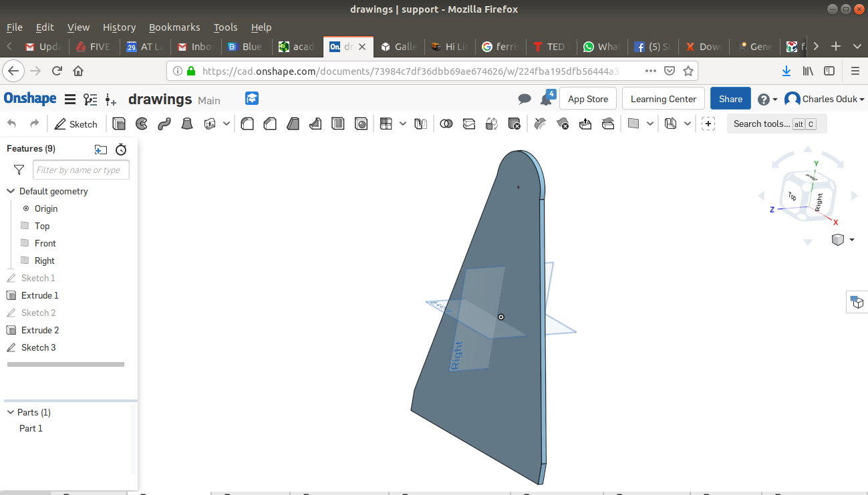Image resolution: width=868 pixels, height=495 pixels.
Task: Activate the Fillet tool
Action: [247, 124]
